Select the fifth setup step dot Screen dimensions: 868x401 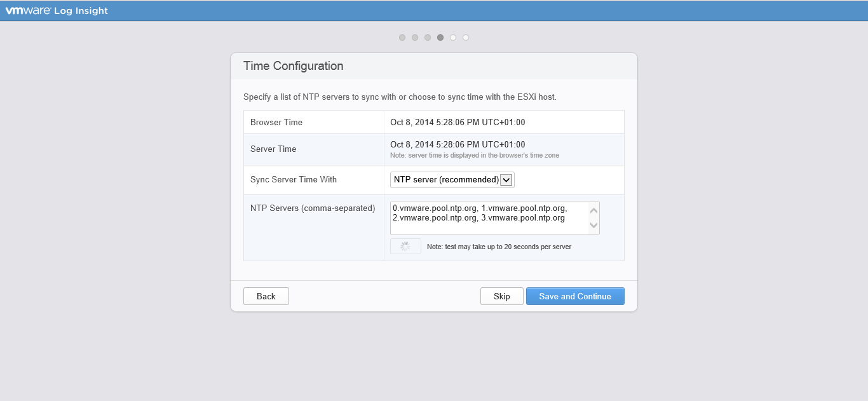(x=453, y=37)
